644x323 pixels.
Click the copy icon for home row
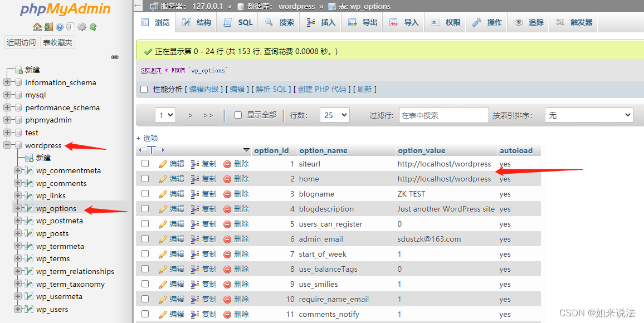[195, 179]
